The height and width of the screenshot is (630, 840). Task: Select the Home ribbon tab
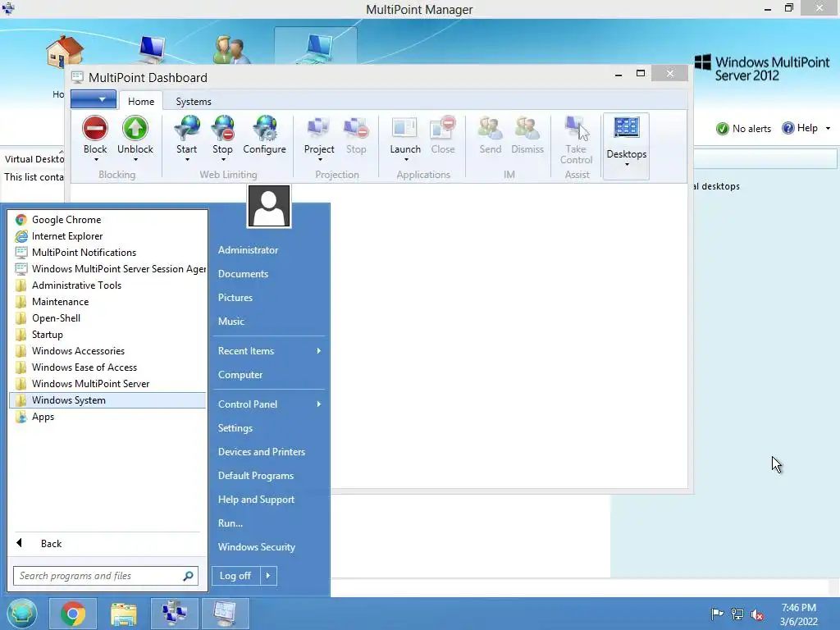(x=141, y=101)
